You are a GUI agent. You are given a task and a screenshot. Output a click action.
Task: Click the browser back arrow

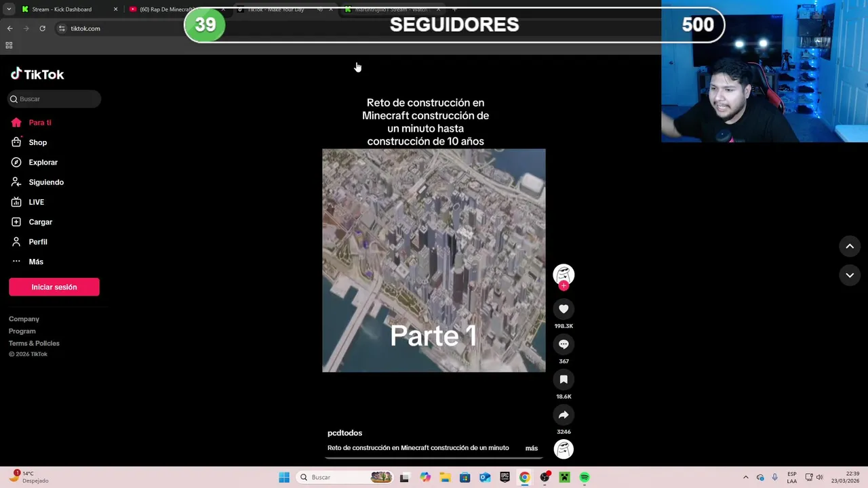pos(9,28)
